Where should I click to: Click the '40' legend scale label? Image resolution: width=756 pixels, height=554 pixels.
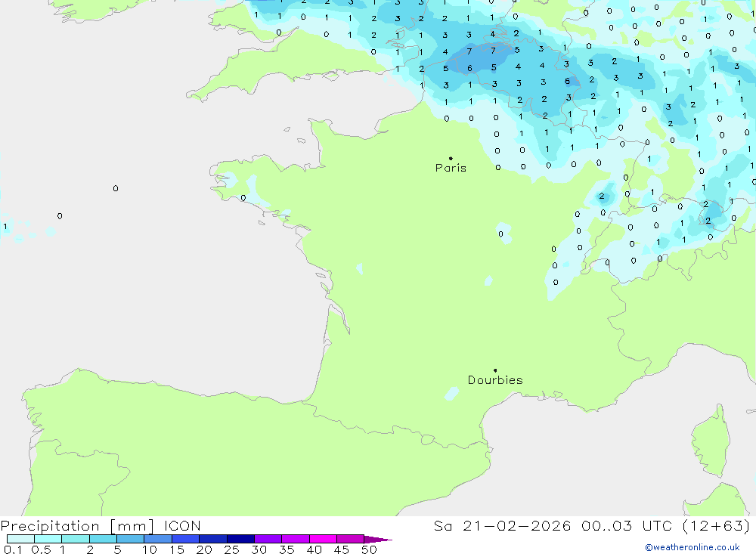[314, 549]
